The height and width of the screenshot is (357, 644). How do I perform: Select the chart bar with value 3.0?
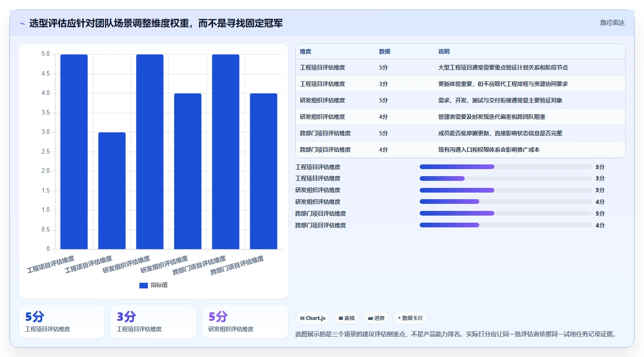point(112,191)
